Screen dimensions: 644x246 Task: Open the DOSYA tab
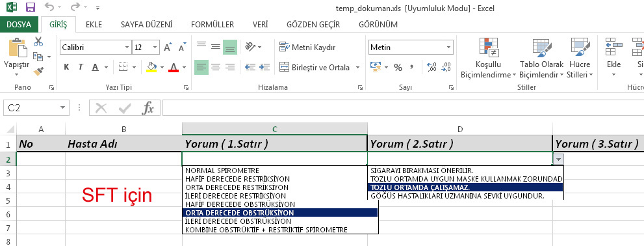tap(19, 24)
